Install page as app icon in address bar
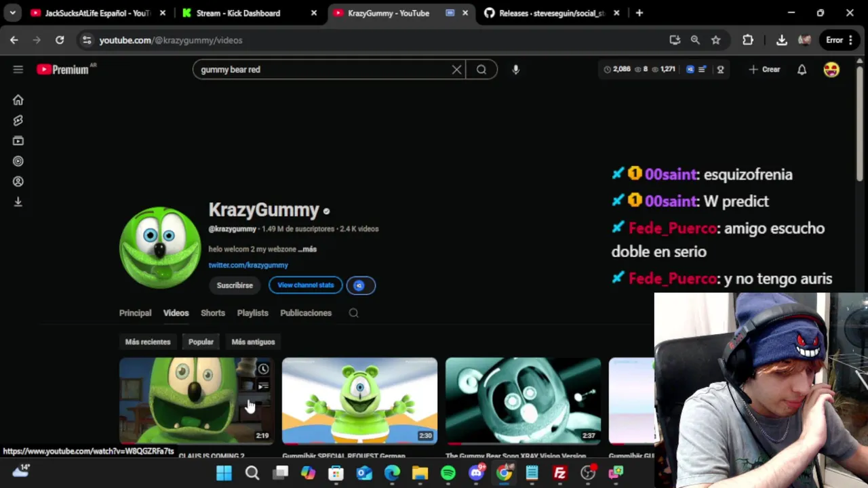868x488 pixels. (675, 40)
